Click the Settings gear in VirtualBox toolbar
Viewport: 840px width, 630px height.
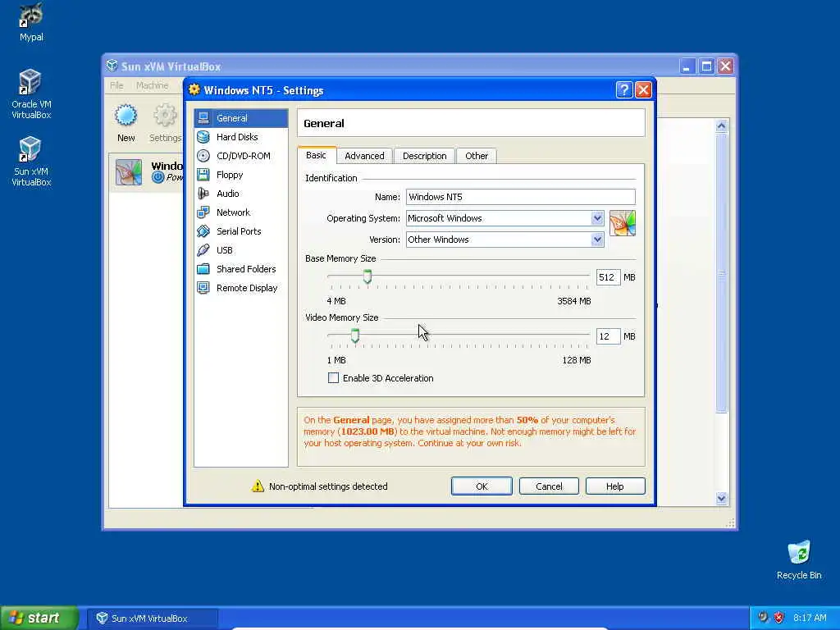pos(165,115)
